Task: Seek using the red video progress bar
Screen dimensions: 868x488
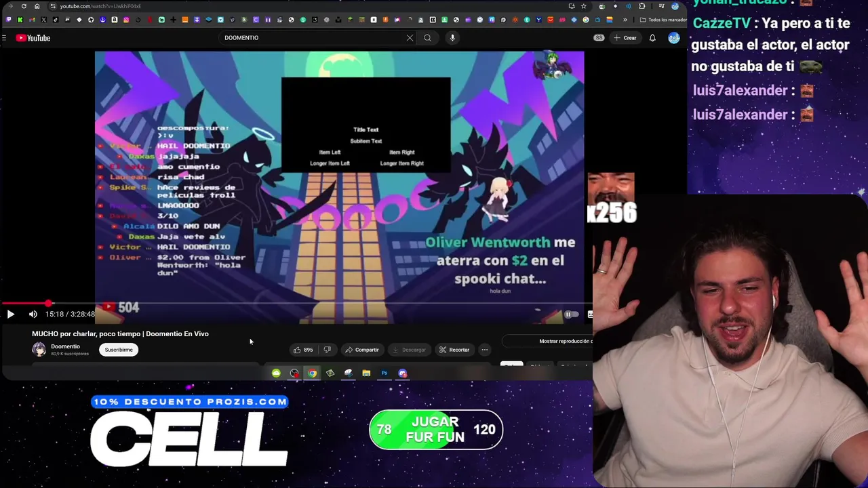Action: click(x=296, y=304)
